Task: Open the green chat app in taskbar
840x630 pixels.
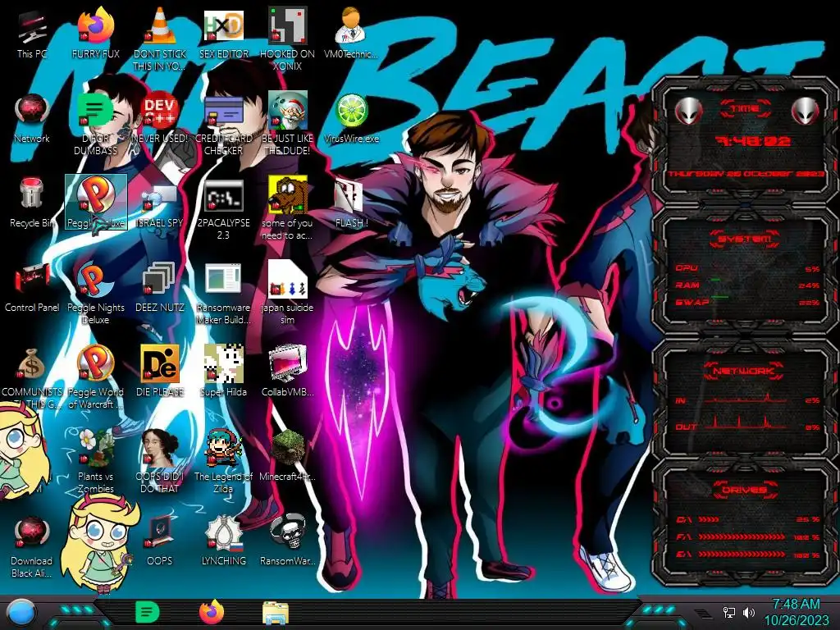Action: (147, 612)
